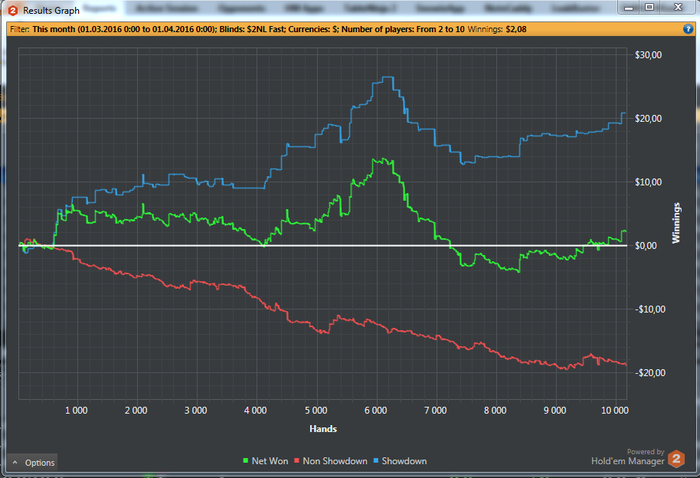Click the Results Graph window title
Image resolution: width=700 pixels, height=478 pixels.
51,10
